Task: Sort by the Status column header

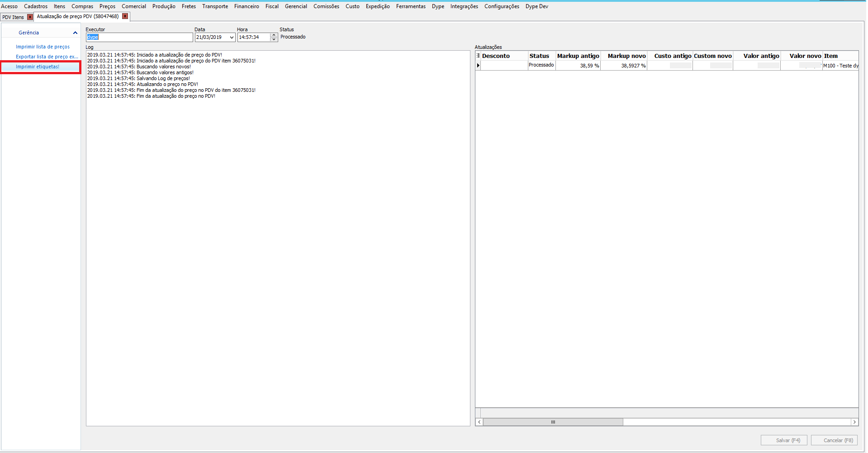Action: point(541,56)
